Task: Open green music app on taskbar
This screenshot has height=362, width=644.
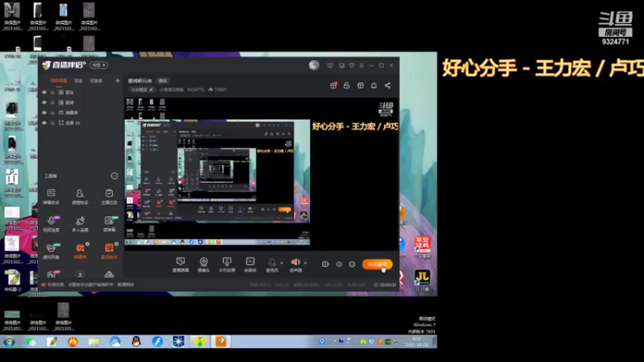Action: pyautogui.click(x=200, y=341)
